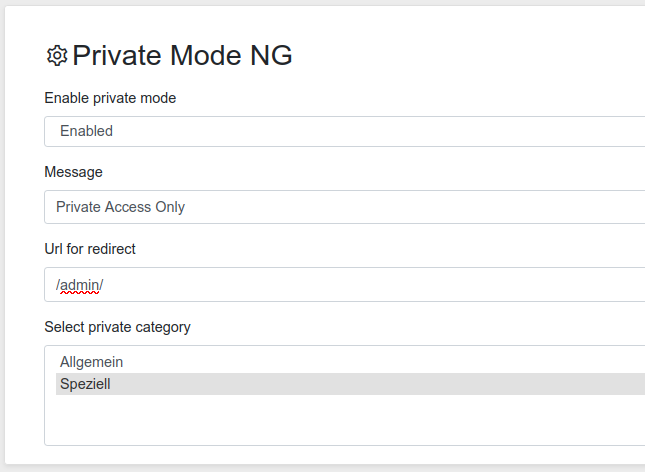Click the 'NG' text in the heading
Viewport: 645px width, 472px height.
point(270,56)
